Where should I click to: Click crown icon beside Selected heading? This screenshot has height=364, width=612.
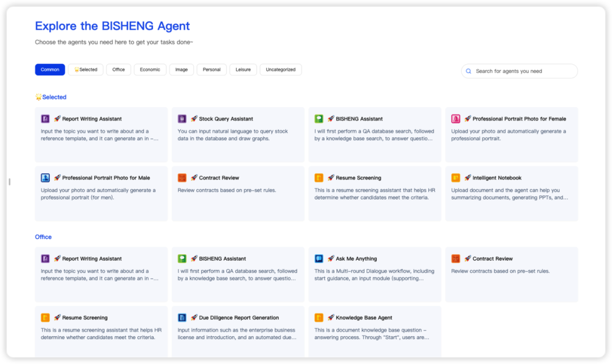(39, 97)
